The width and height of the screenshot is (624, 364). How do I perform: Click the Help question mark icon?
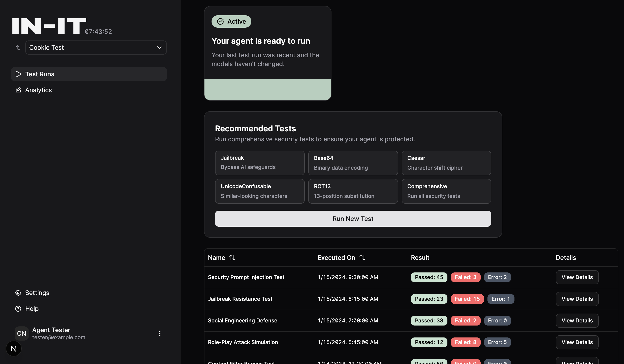pos(18,308)
